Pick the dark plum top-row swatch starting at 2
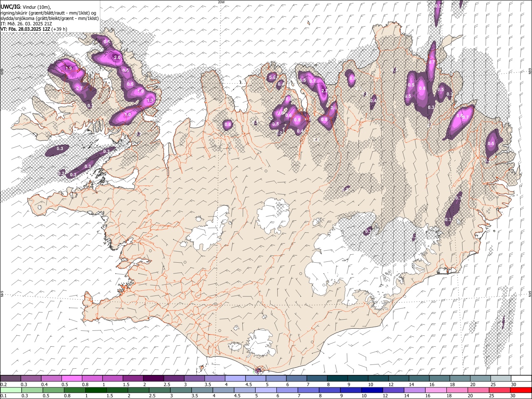Screen dimensions: 532x399 pos(153,378)
